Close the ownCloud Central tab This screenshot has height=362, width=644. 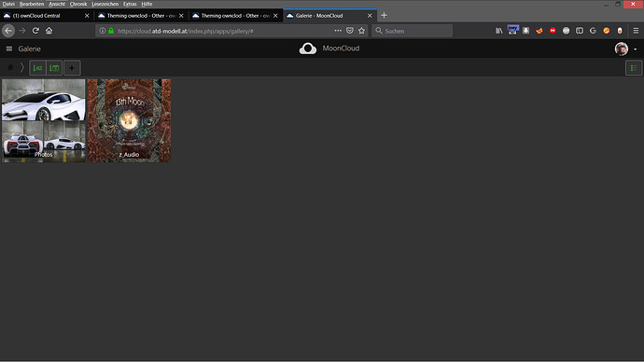pos(87,16)
